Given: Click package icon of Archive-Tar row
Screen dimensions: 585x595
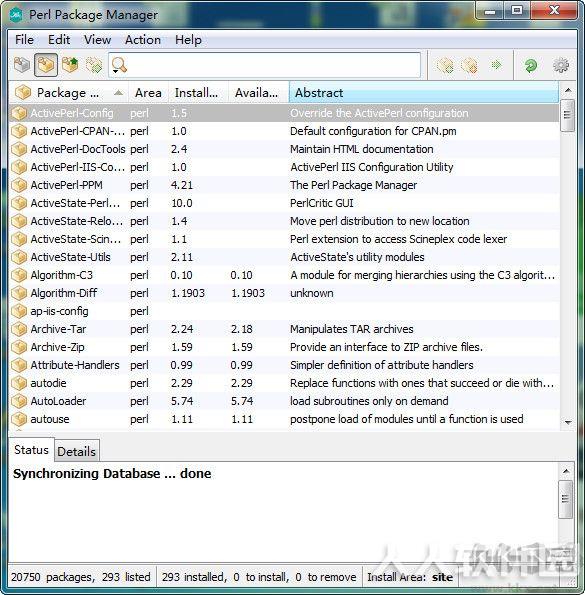Looking at the screenshot, I should point(19,329).
